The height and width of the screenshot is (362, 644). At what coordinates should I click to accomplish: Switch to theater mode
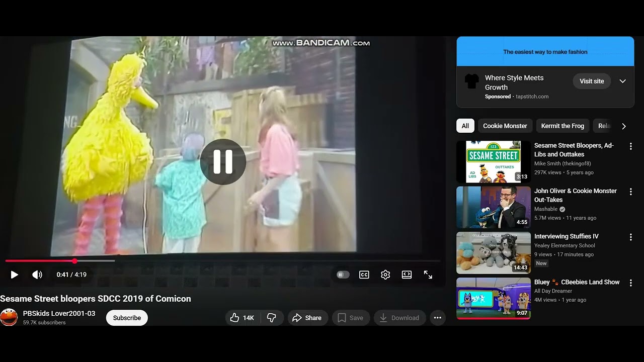(x=407, y=275)
